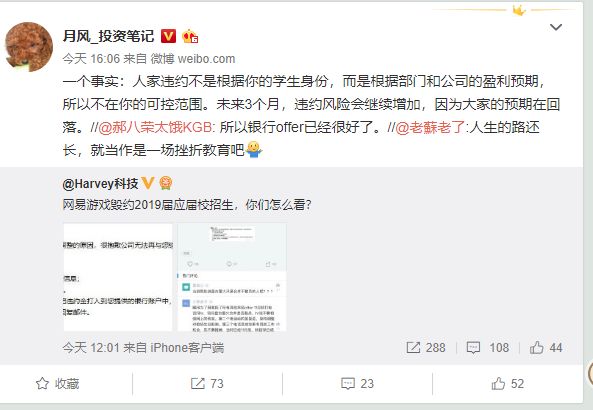Viewport: 593px width, 410px height.
Task: Click 收藏 to favorite this post
Action: (57, 384)
